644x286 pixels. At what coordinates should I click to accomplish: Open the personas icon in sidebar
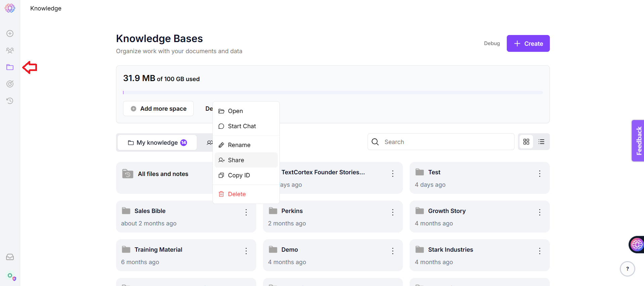point(10,50)
